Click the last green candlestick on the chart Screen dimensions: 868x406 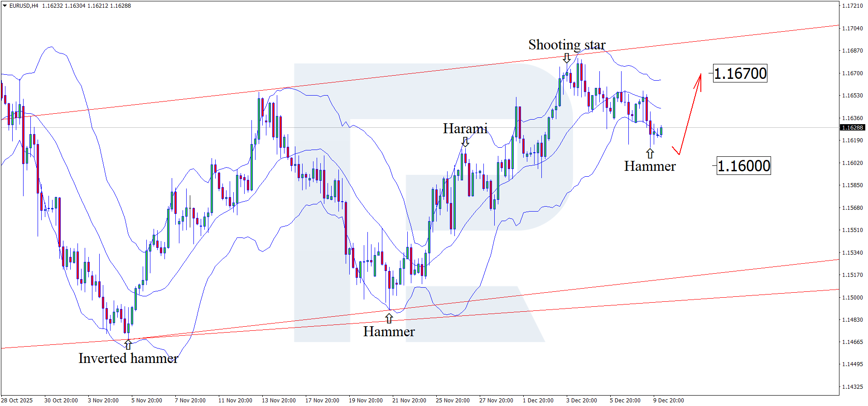pos(661,131)
